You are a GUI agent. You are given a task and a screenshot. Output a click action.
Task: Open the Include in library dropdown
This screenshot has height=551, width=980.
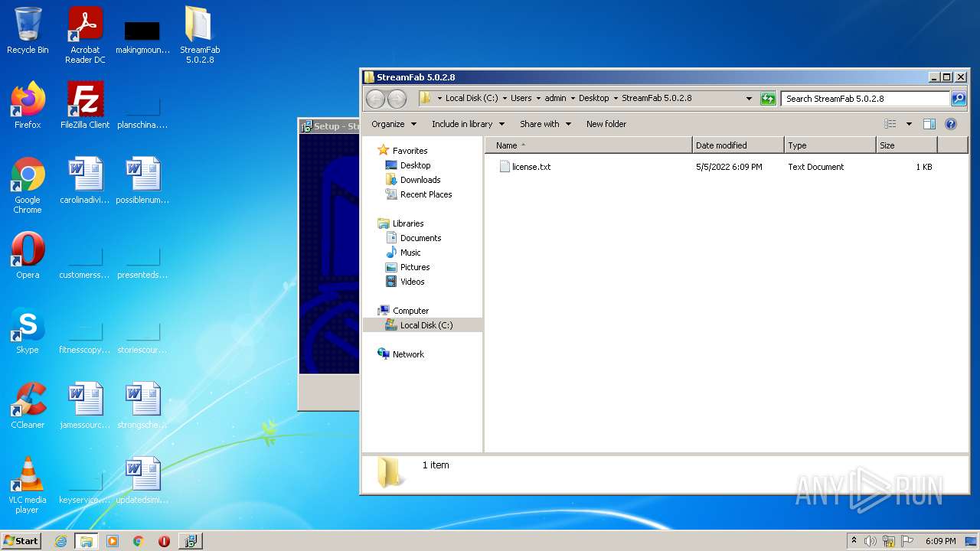pos(468,124)
